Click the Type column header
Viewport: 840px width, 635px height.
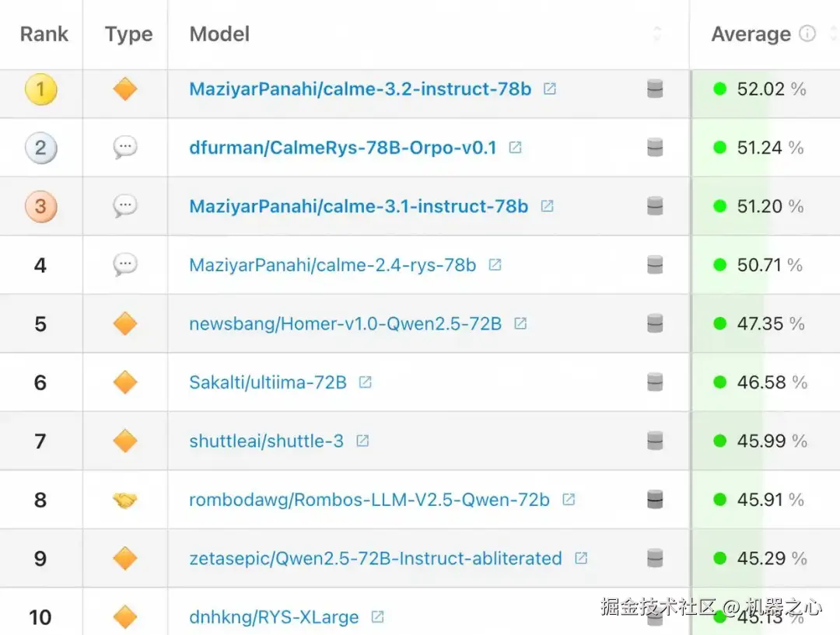pyautogui.click(x=128, y=34)
